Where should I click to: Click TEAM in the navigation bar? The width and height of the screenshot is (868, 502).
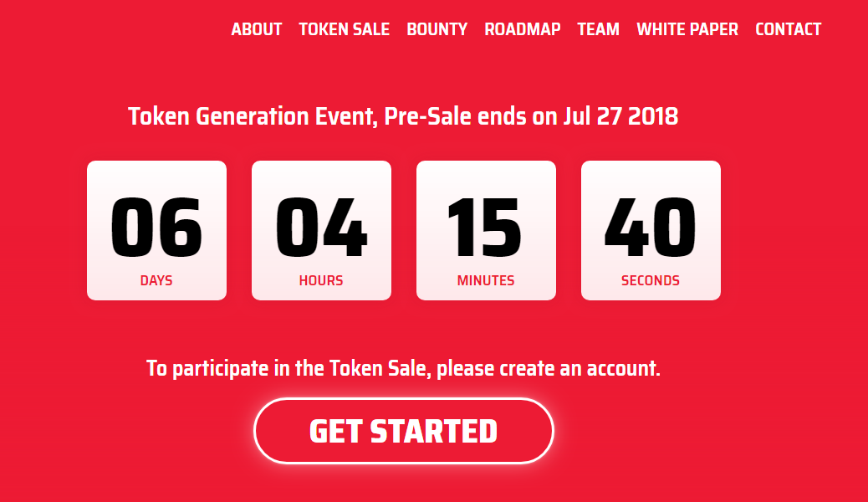[599, 28]
